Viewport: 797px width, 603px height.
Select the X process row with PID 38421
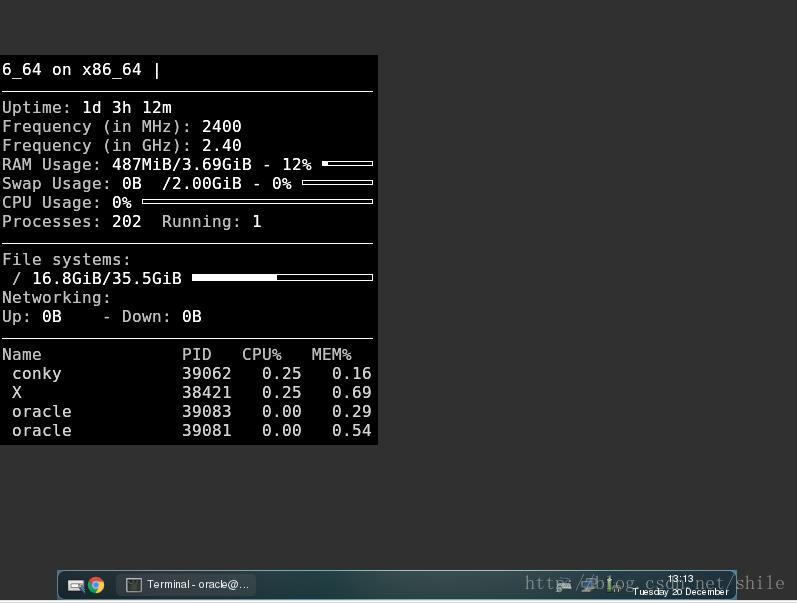(x=186, y=392)
